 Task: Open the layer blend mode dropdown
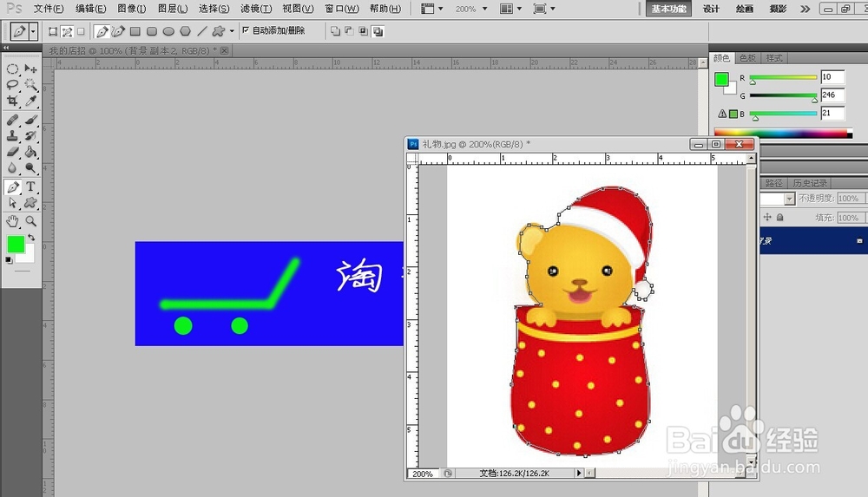789,199
